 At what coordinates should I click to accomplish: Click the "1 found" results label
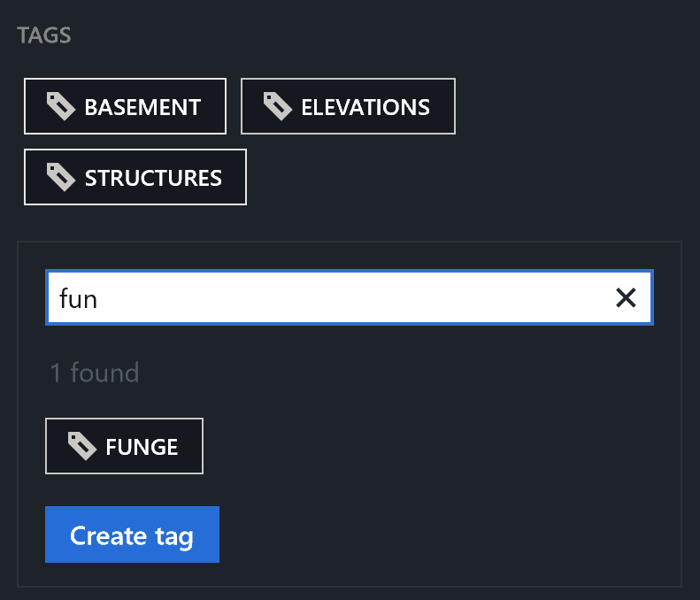(95, 373)
